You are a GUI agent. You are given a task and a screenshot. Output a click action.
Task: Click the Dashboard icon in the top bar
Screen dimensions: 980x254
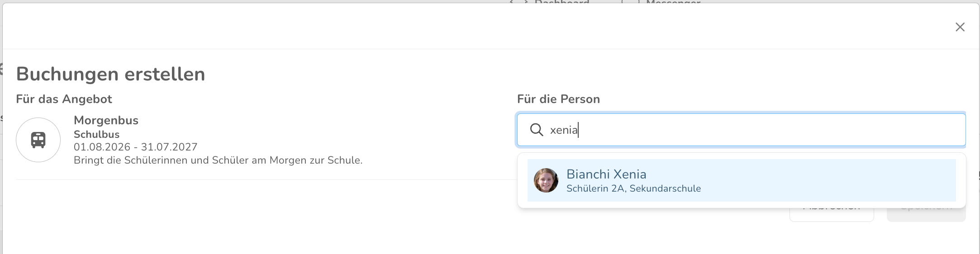coord(519,2)
